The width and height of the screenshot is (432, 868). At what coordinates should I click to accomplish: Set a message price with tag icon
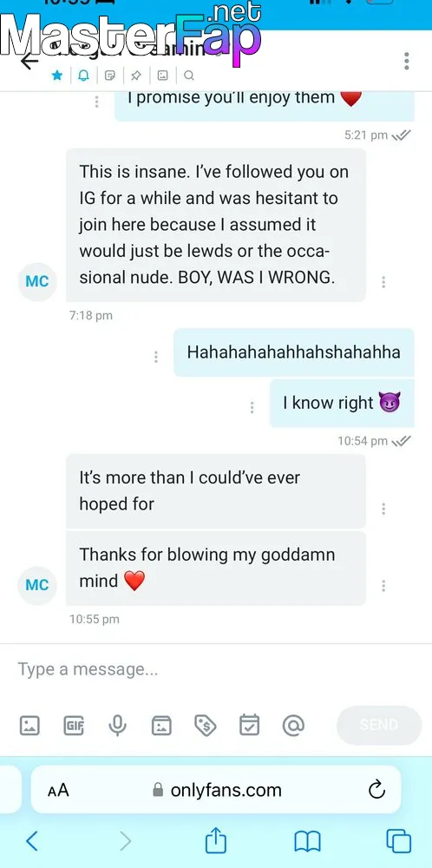pos(206,725)
